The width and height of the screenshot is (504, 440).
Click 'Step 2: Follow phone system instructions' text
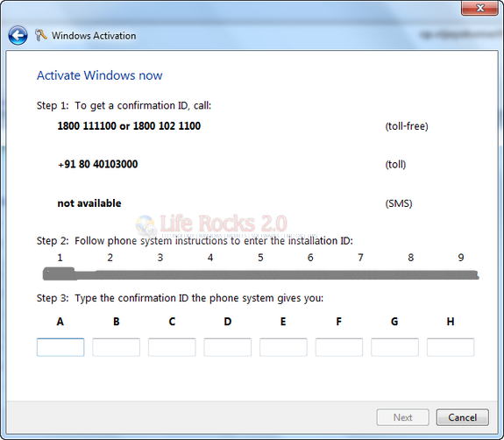pyautogui.click(x=195, y=241)
